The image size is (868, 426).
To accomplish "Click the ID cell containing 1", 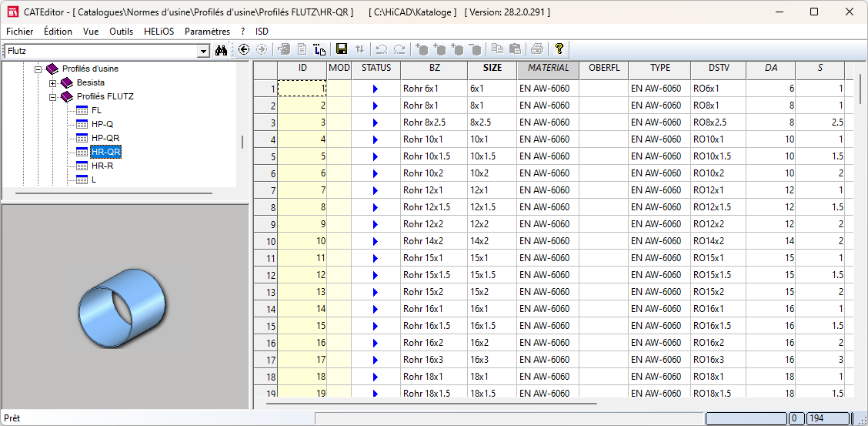I will (x=302, y=89).
